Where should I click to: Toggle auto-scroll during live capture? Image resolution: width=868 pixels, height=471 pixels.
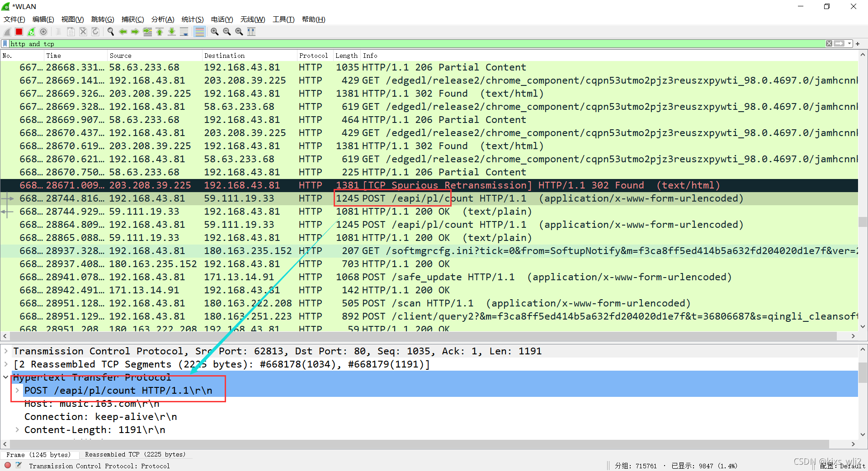pyautogui.click(x=184, y=32)
